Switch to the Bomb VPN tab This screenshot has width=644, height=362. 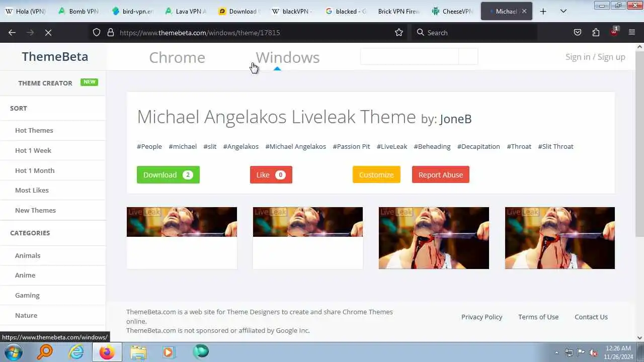(x=78, y=11)
